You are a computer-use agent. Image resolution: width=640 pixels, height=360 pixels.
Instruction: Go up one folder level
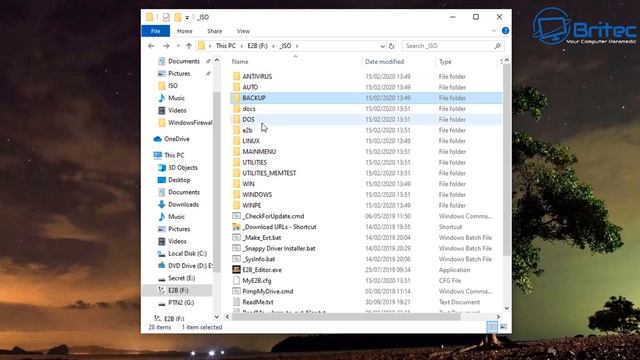(189, 46)
